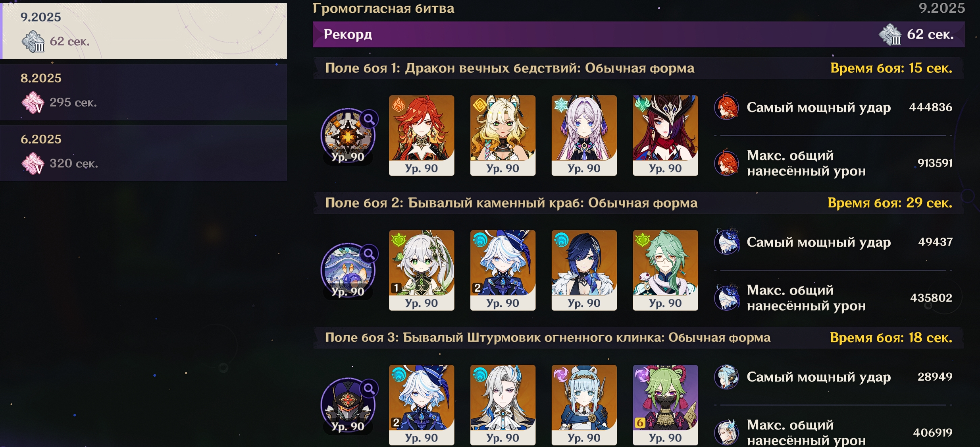The height and width of the screenshot is (447, 980).
Task: Click magnifier on the dragon boss portrait
Action: [369, 118]
